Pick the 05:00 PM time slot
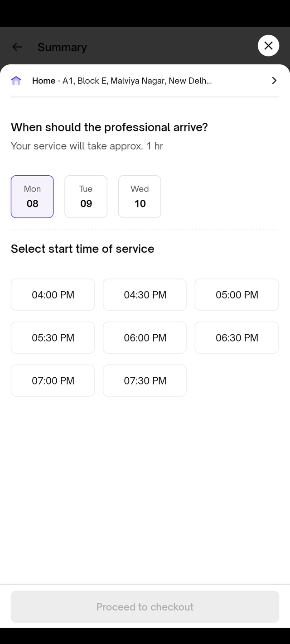Viewport: 290px width, 644px height. pyautogui.click(x=237, y=295)
